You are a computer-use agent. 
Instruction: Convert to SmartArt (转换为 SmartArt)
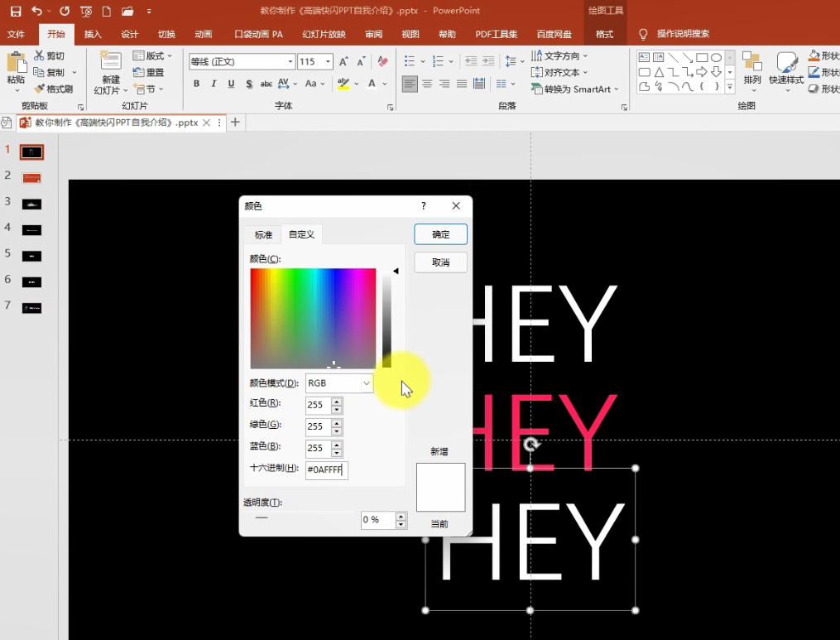point(575,89)
